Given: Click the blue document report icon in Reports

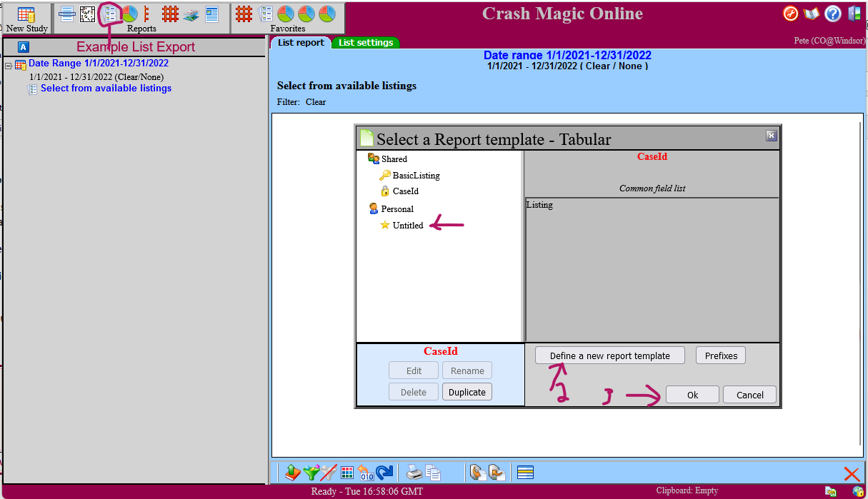Looking at the screenshot, I should tap(211, 14).
